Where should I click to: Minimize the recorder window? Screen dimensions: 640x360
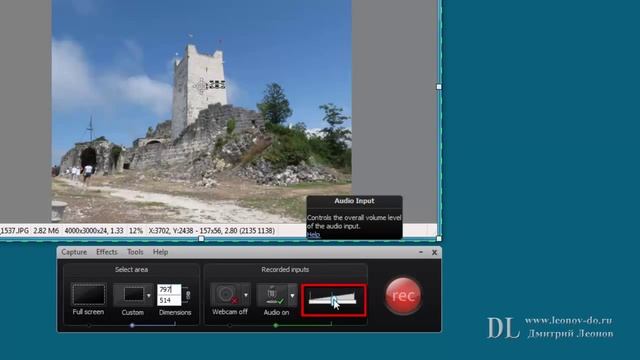click(421, 252)
